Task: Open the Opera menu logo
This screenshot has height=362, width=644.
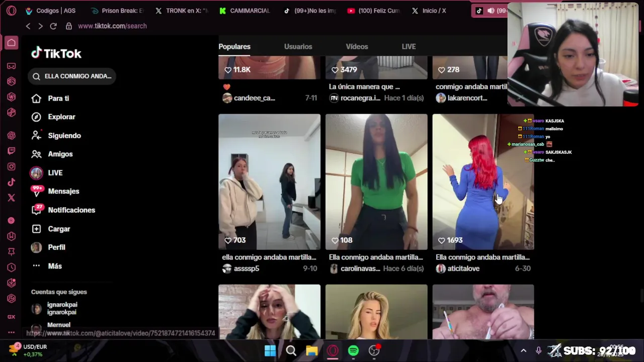Action: (x=11, y=11)
